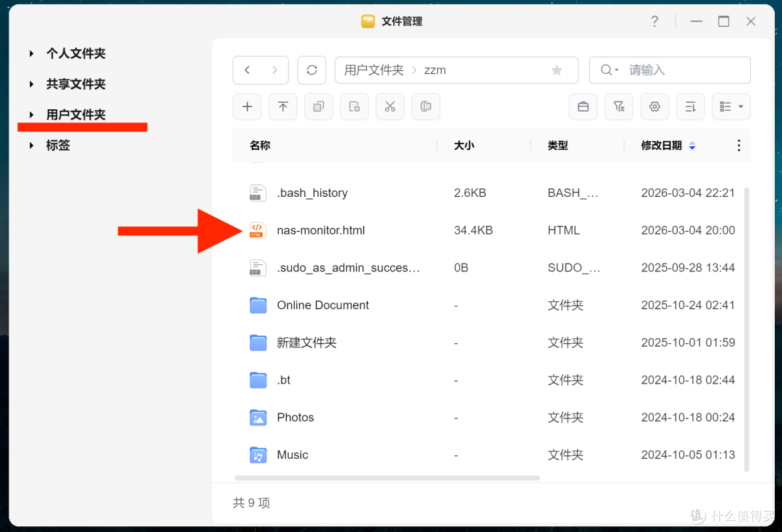Select the Music folder icon
Screen dimensions: 782x532
click(x=258, y=455)
